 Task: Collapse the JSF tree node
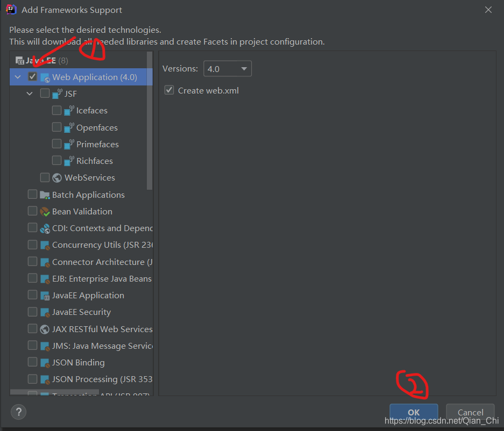[30, 94]
